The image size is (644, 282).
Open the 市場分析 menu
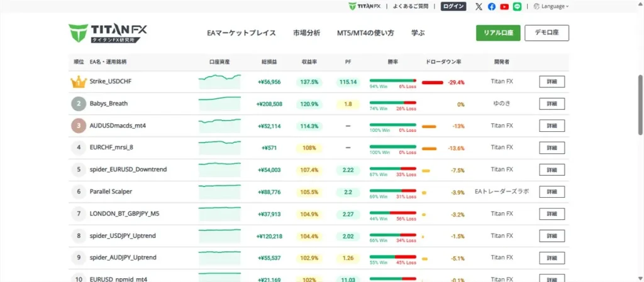click(306, 33)
